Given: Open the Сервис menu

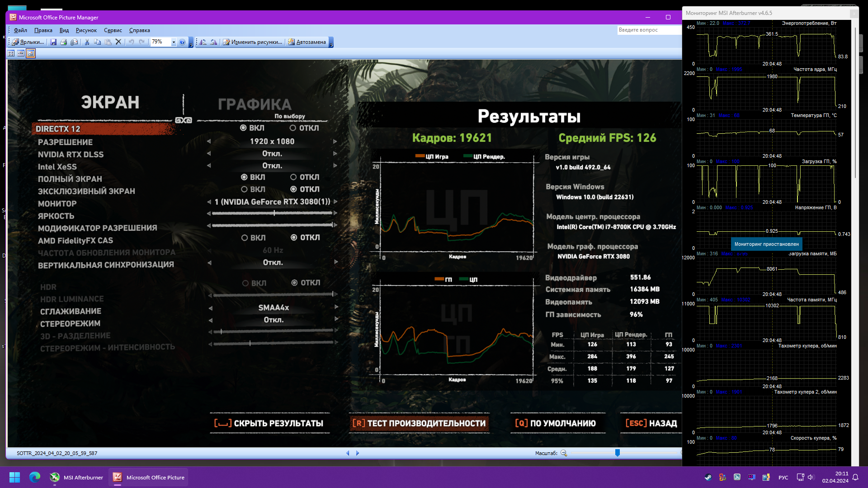Looking at the screenshot, I should coord(113,30).
